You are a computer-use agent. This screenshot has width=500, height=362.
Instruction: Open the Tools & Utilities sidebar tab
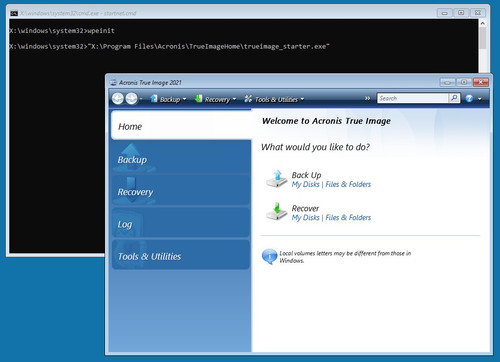point(181,255)
